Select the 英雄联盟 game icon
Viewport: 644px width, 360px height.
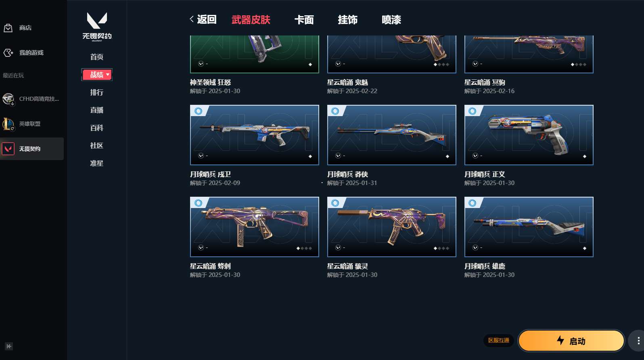(8, 124)
